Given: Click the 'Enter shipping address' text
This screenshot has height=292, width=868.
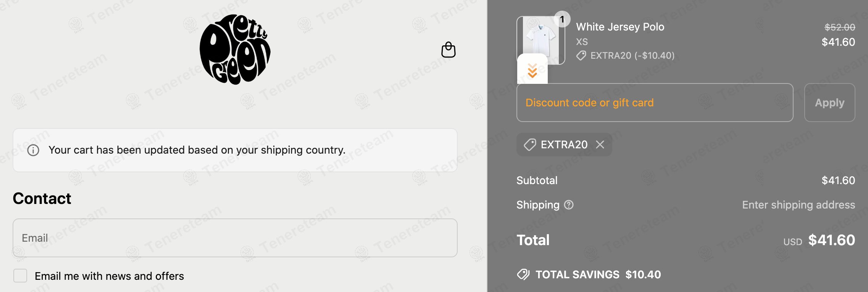Looking at the screenshot, I should 798,205.
